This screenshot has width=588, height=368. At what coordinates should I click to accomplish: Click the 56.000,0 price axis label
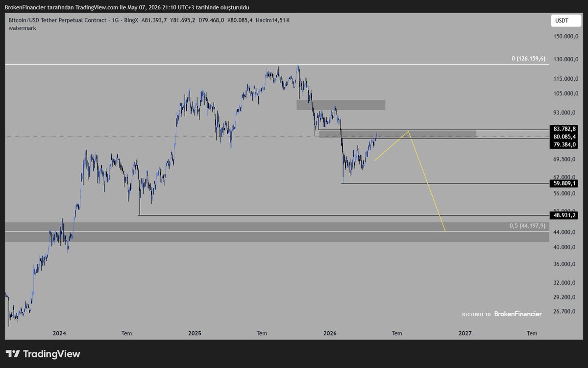pyautogui.click(x=565, y=194)
